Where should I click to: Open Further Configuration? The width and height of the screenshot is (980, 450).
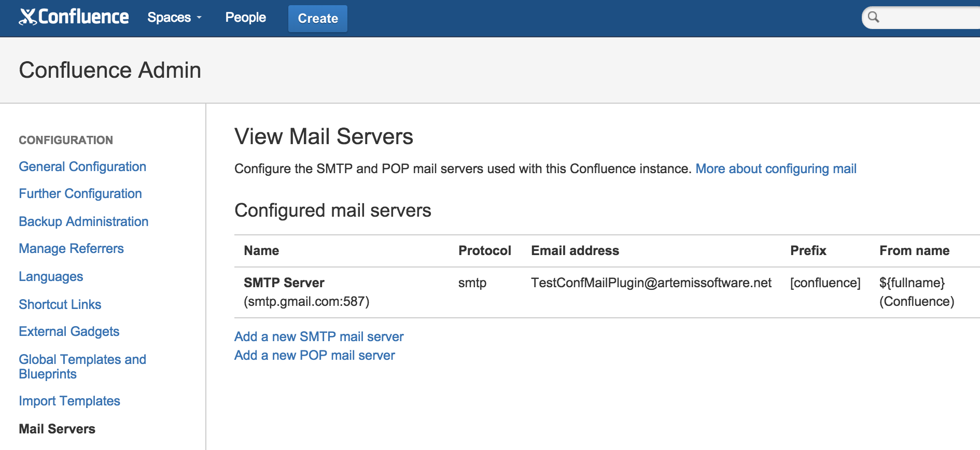(x=80, y=193)
